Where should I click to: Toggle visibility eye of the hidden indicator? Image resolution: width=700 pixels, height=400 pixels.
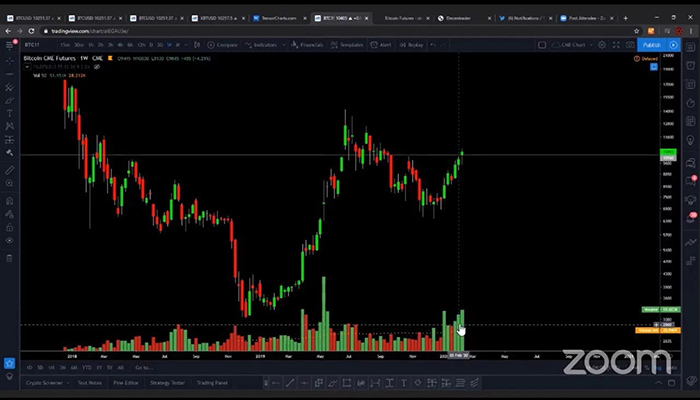tap(97, 67)
